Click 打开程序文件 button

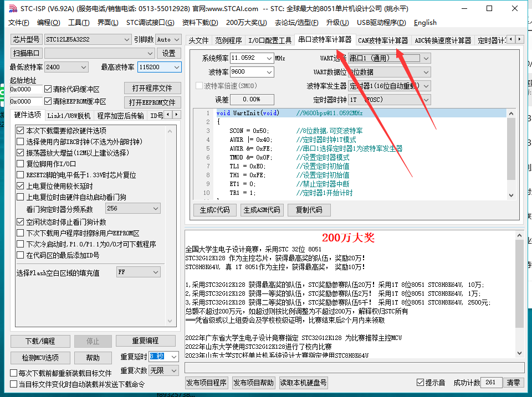pos(152,88)
